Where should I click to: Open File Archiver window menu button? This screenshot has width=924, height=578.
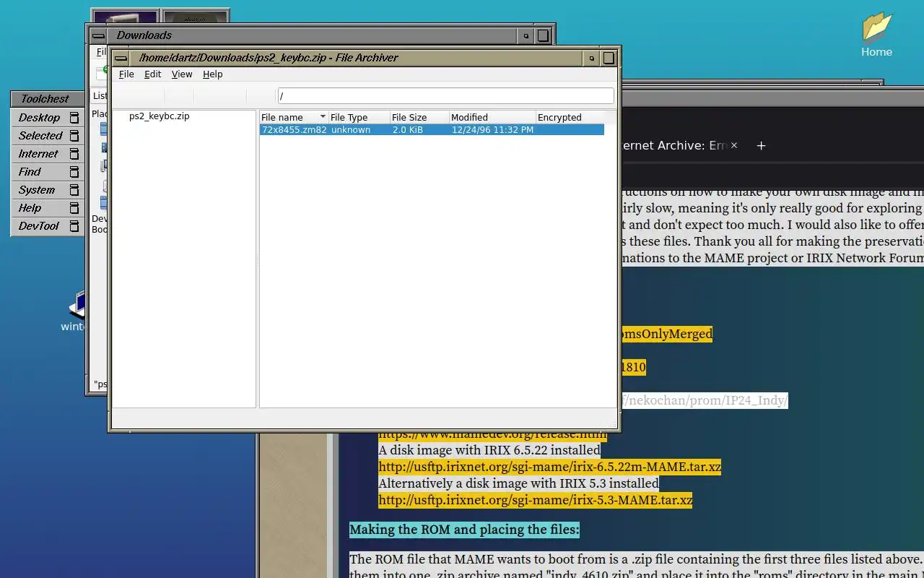click(121, 58)
